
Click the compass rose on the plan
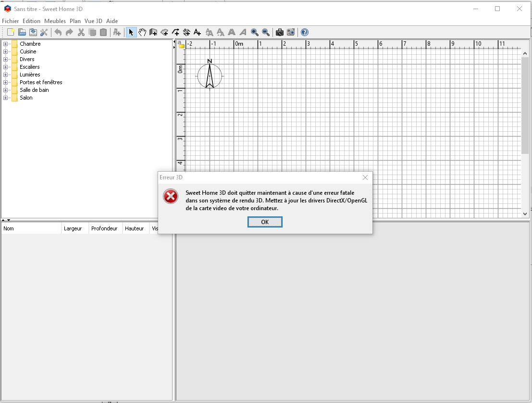(x=210, y=74)
